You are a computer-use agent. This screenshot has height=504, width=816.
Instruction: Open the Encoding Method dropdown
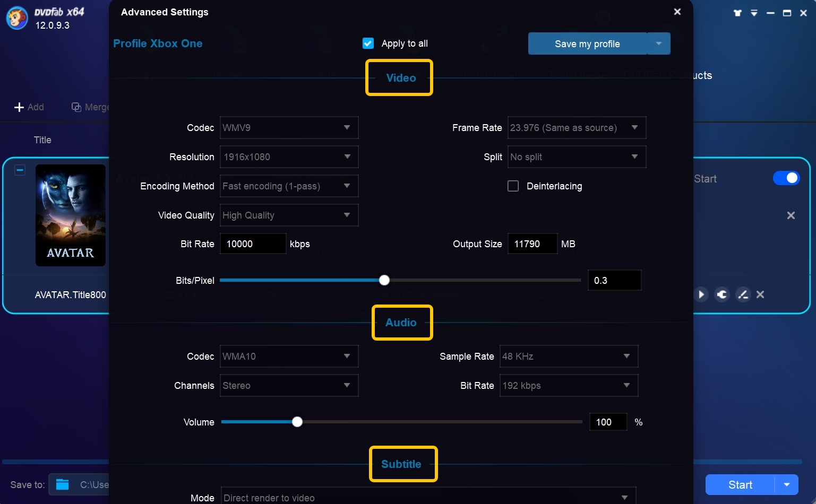click(x=289, y=186)
